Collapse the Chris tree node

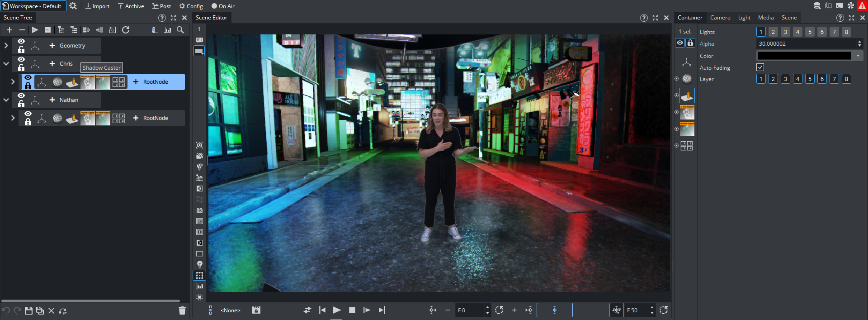point(6,64)
